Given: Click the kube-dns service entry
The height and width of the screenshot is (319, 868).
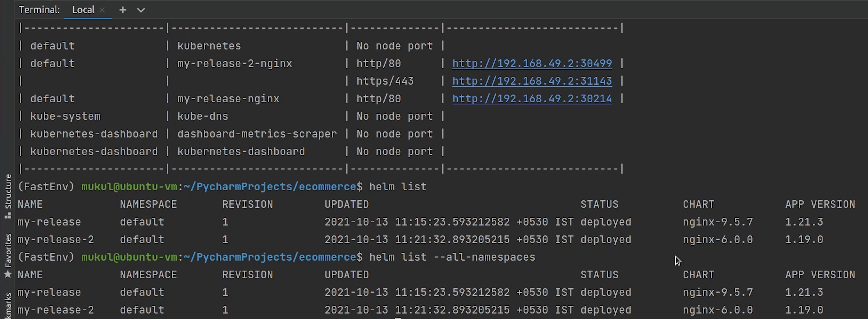Looking at the screenshot, I should (203, 116).
